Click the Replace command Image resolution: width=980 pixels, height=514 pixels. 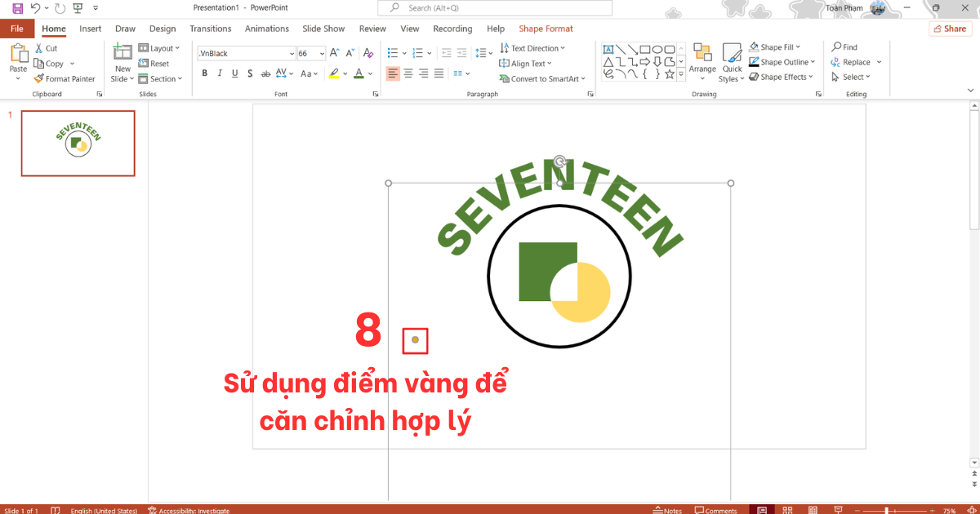(x=851, y=62)
